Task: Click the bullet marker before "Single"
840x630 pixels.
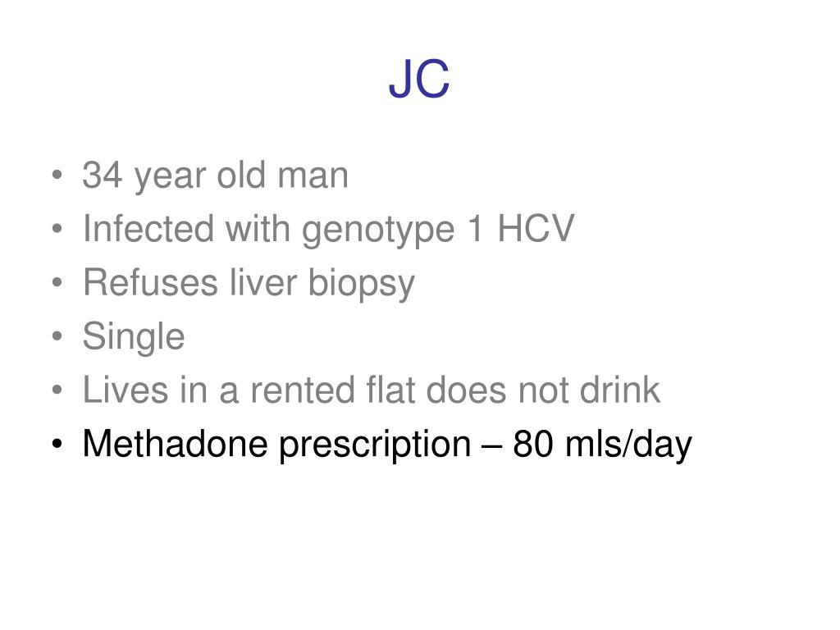Action: tap(57, 336)
